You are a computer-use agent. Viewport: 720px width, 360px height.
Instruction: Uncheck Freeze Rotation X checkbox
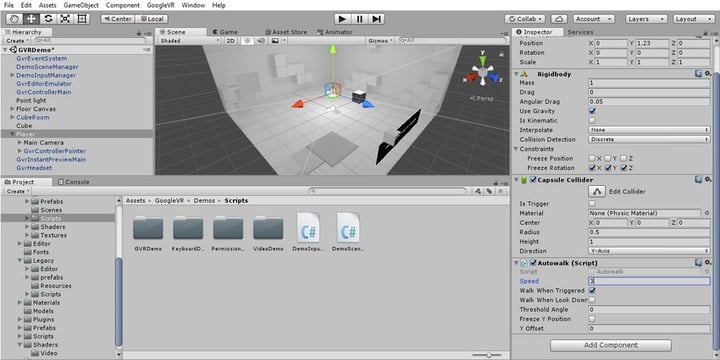pyautogui.click(x=592, y=168)
